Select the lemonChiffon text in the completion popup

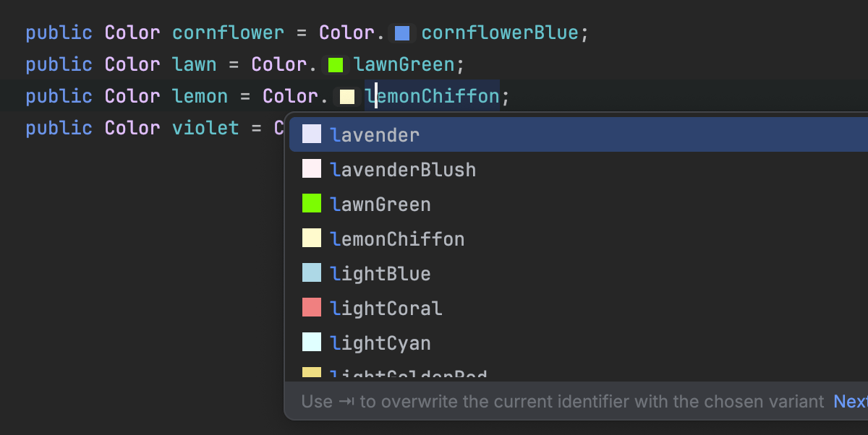(397, 239)
